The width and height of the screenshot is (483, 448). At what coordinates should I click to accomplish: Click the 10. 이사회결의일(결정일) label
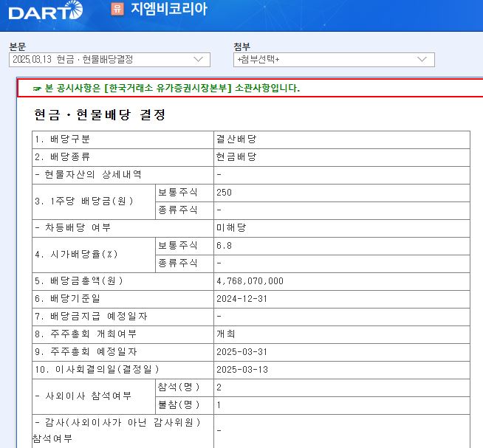[97, 370]
